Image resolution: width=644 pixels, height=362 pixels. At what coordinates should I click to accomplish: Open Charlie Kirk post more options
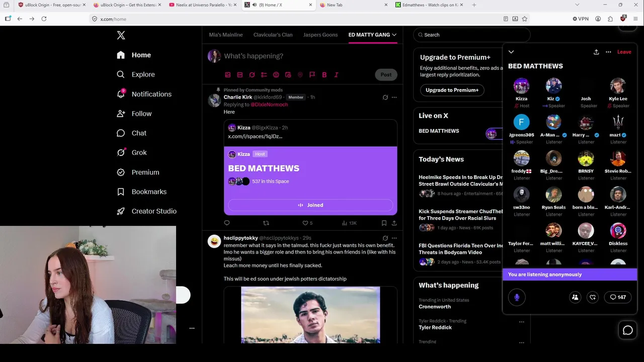tap(394, 97)
